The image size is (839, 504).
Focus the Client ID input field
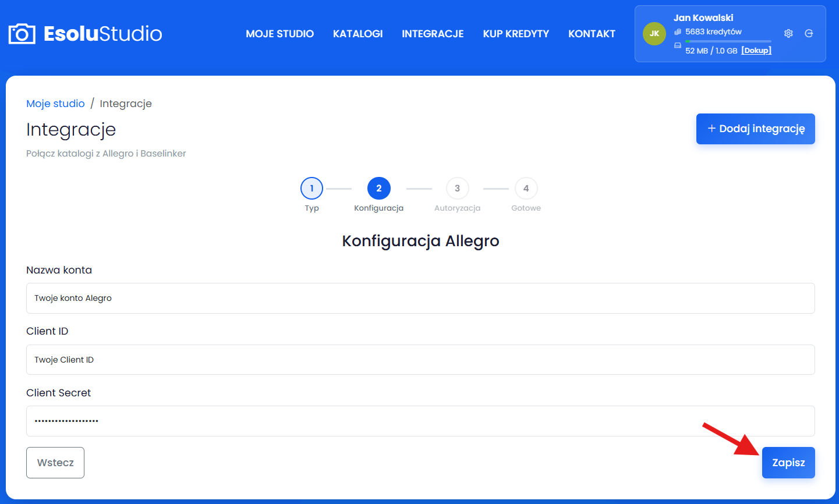click(420, 360)
